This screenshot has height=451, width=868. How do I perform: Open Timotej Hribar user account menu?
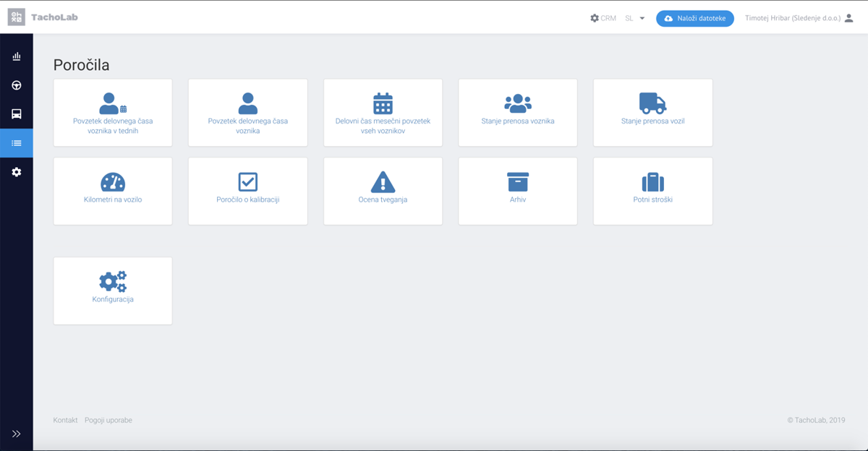(x=799, y=18)
